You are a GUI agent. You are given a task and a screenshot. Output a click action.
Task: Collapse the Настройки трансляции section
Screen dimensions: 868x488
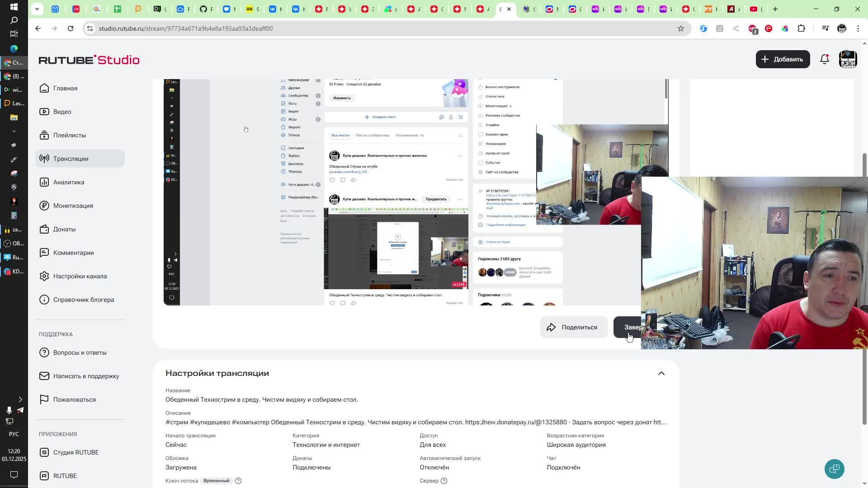(x=661, y=373)
